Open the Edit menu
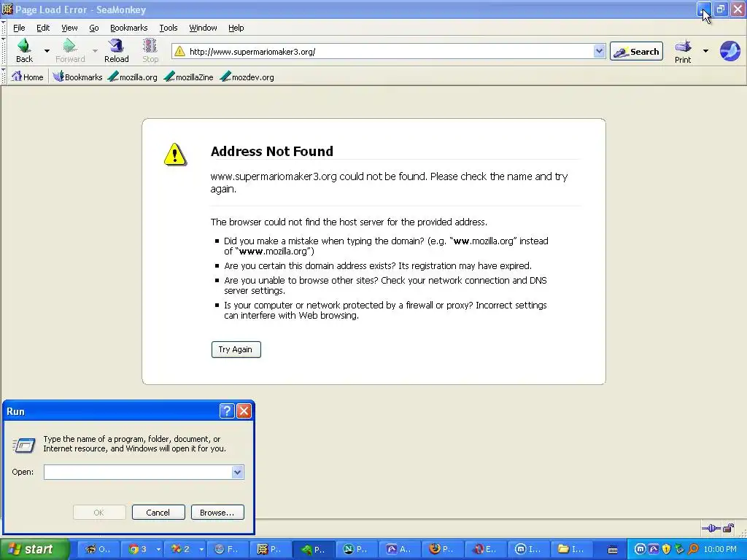Screen dimensions: 747x560 point(43,28)
